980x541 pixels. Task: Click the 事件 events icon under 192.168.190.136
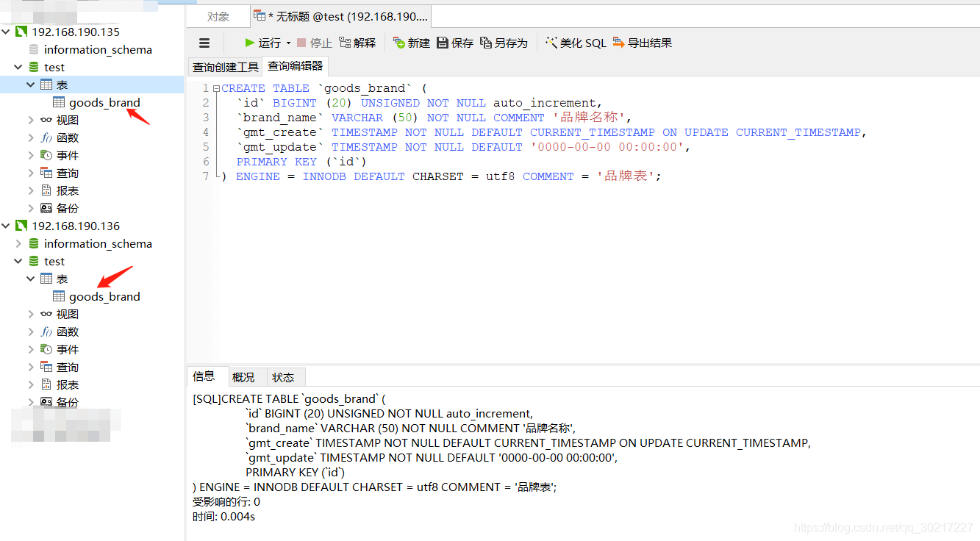46,350
